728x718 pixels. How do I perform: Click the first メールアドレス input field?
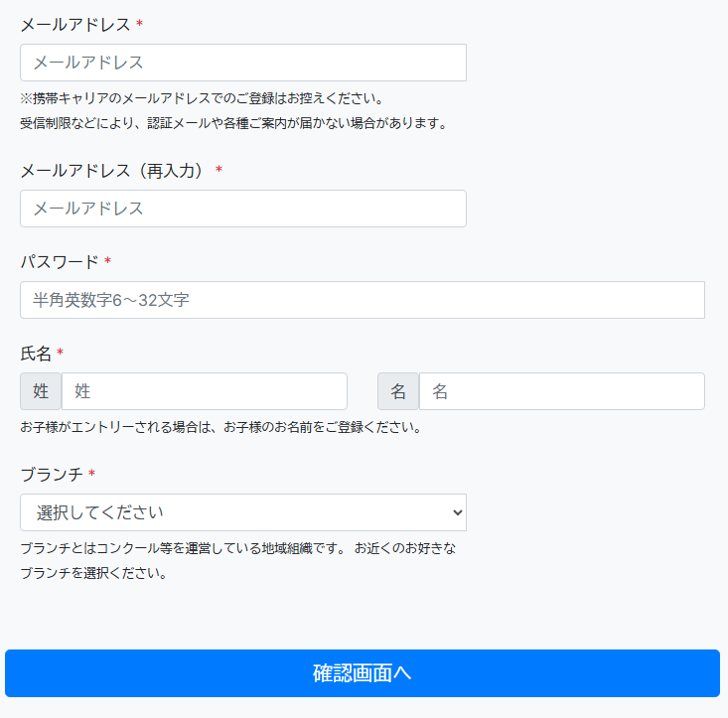click(x=243, y=63)
